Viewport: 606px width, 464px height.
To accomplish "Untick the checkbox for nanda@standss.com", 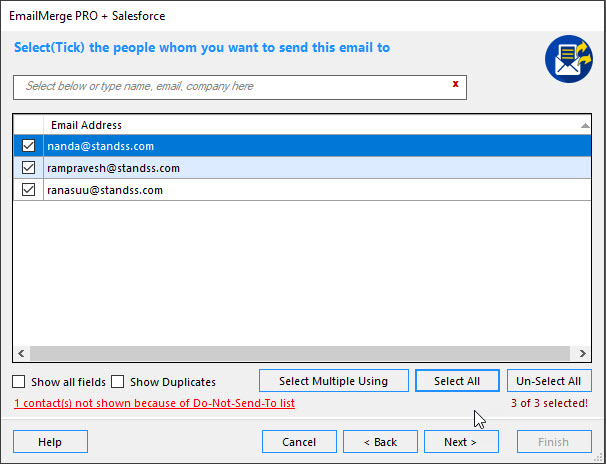I will tap(28, 146).
